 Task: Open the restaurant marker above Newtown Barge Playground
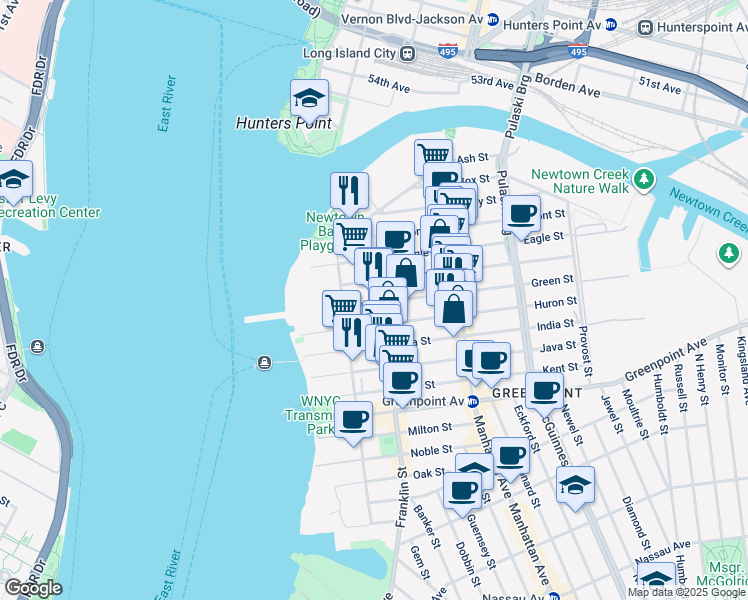[x=349, y=191]
